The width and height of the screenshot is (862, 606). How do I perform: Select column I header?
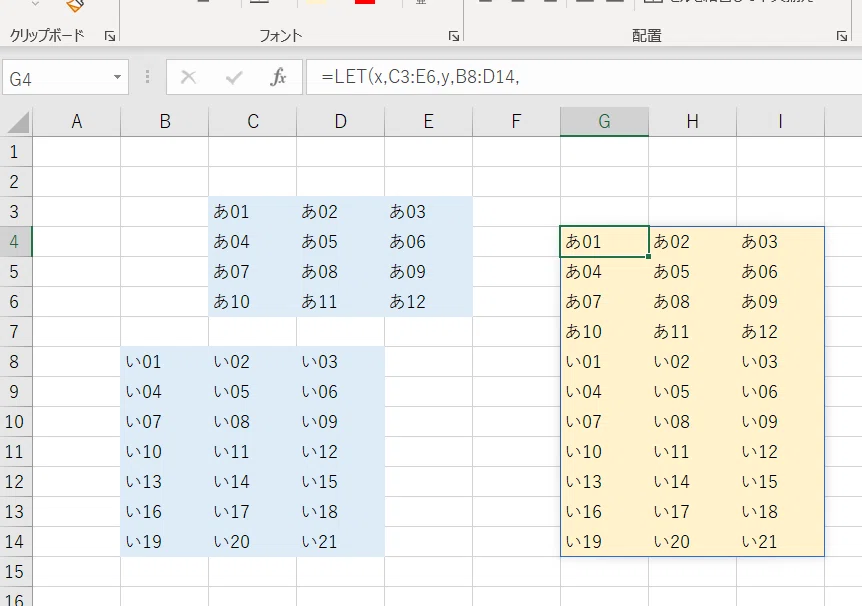pyautogui.click(x=781, y=122)
